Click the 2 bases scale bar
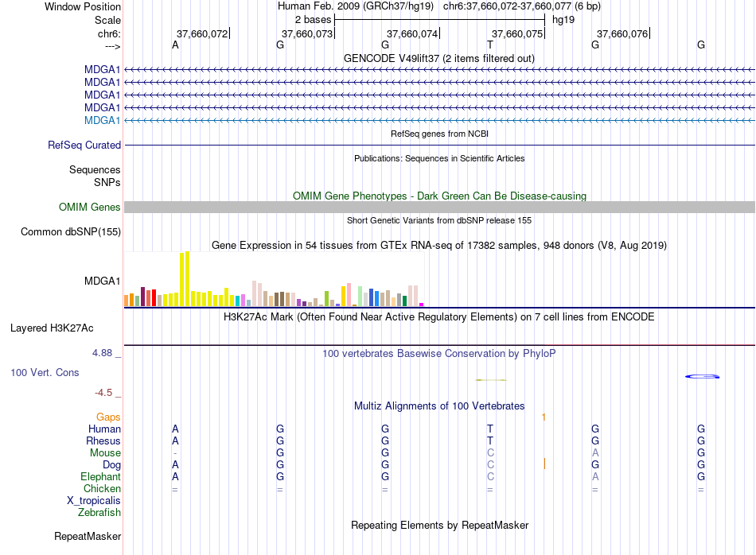The height and width of the screenshot is (555, 756). pos(439,20)
